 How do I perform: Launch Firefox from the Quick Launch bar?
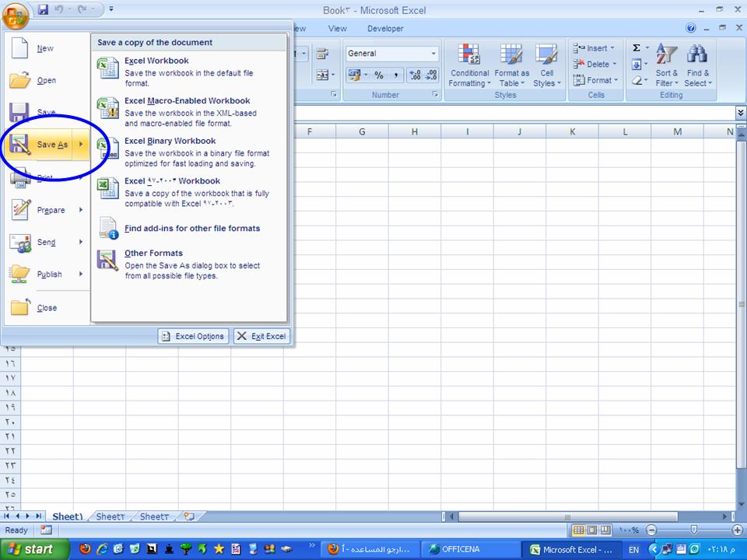click(x=86, y=548)
